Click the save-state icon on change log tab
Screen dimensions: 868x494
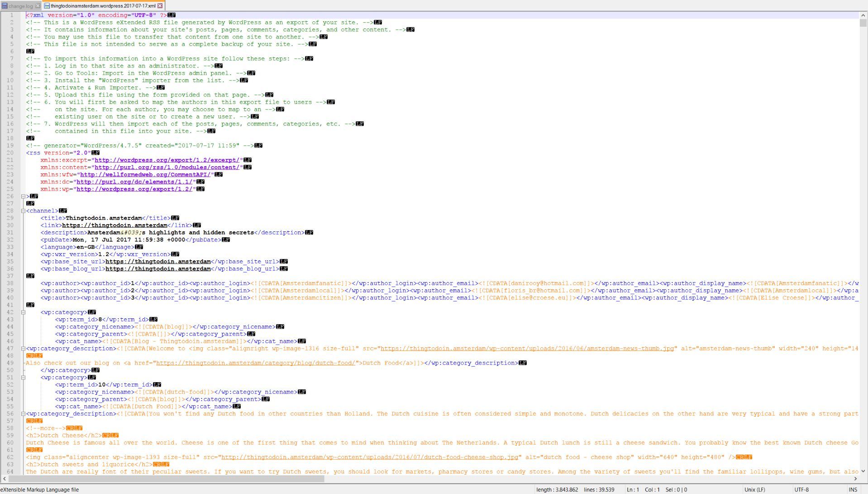5,6
